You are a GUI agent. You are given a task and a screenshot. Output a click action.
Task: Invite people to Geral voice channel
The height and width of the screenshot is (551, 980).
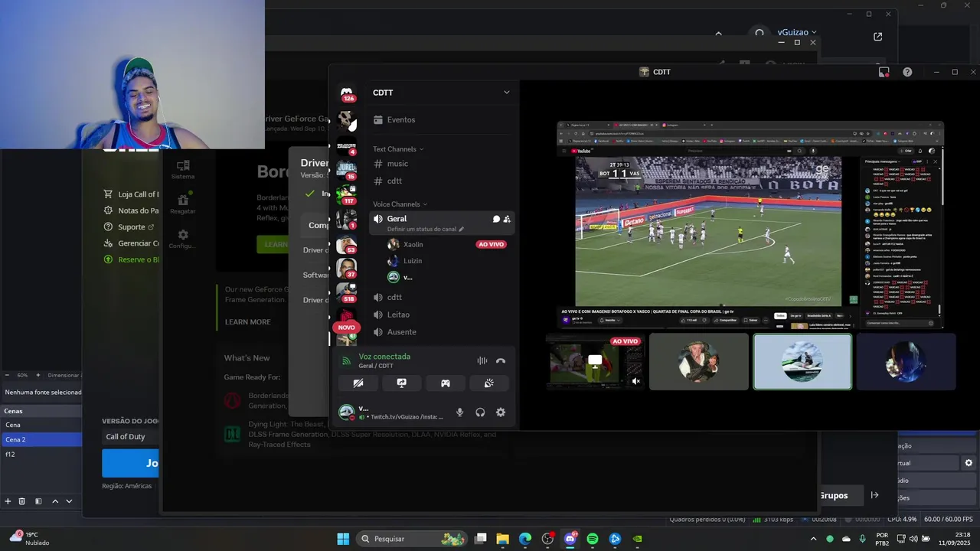(x=507, y=219)
